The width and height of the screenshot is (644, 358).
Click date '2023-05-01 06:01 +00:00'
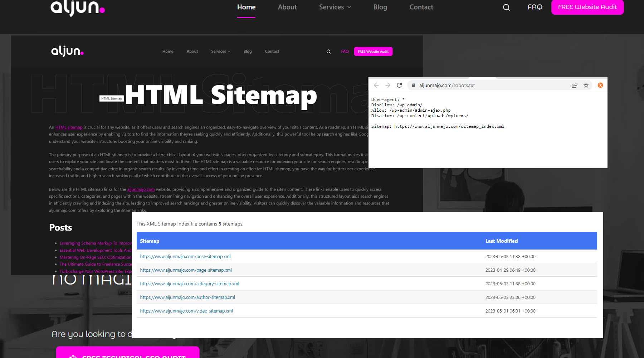[x=510, y=311]
